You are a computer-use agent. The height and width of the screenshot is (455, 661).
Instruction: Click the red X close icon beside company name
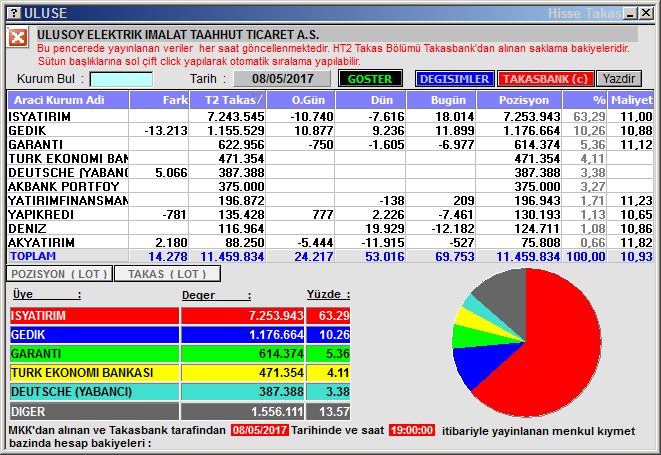(x=18, y=38)
